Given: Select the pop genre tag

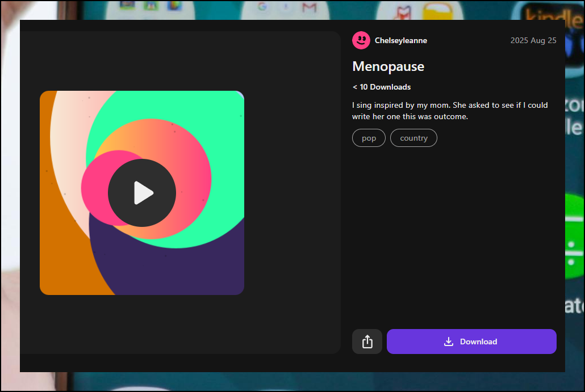Looking at the screenshot, I should [x=369, y=138].
